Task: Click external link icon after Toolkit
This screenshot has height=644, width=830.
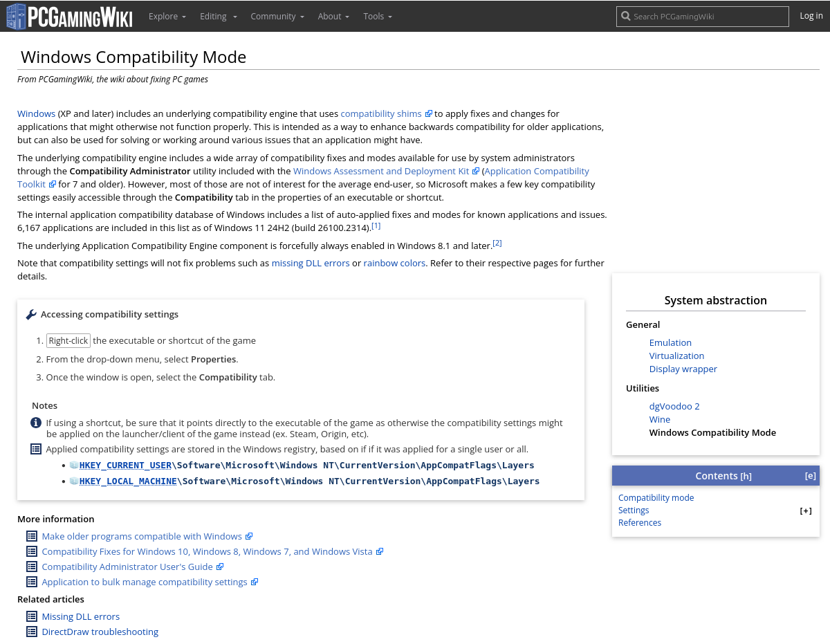Action: 53,184
